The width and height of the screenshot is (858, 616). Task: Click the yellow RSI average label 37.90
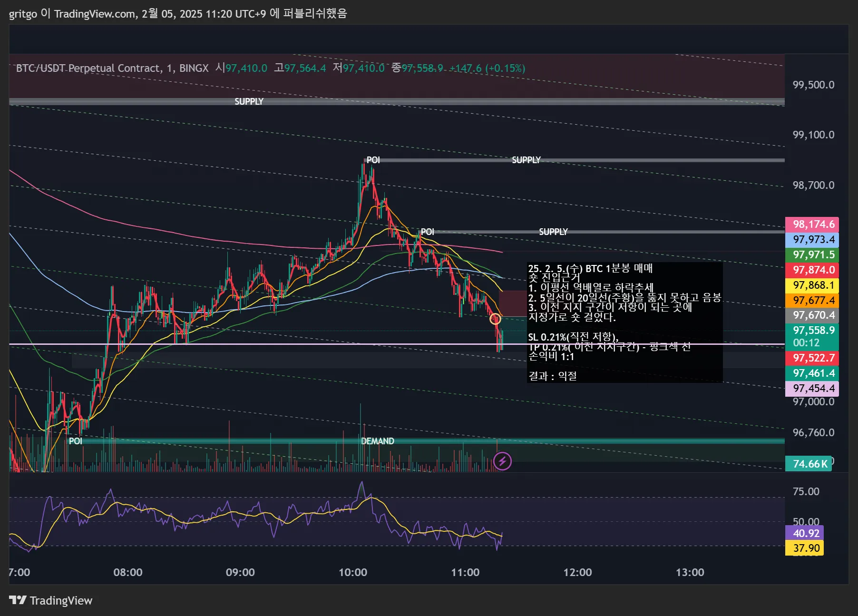tap(804, 548)
